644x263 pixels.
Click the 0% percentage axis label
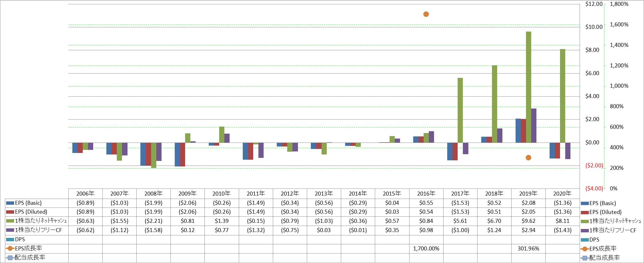[x=614, y=189]
